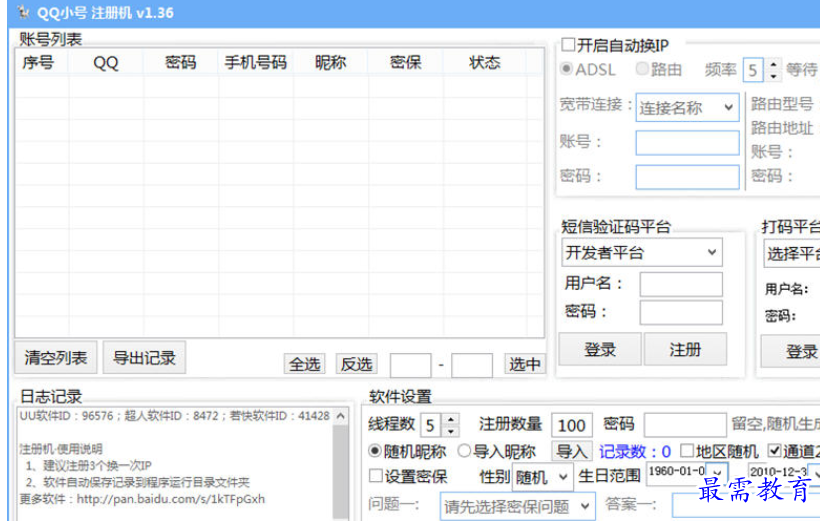
Task: Open the 请先选择密保问题 dropdown
Action: pyautogui.click(x=518, y=506)
